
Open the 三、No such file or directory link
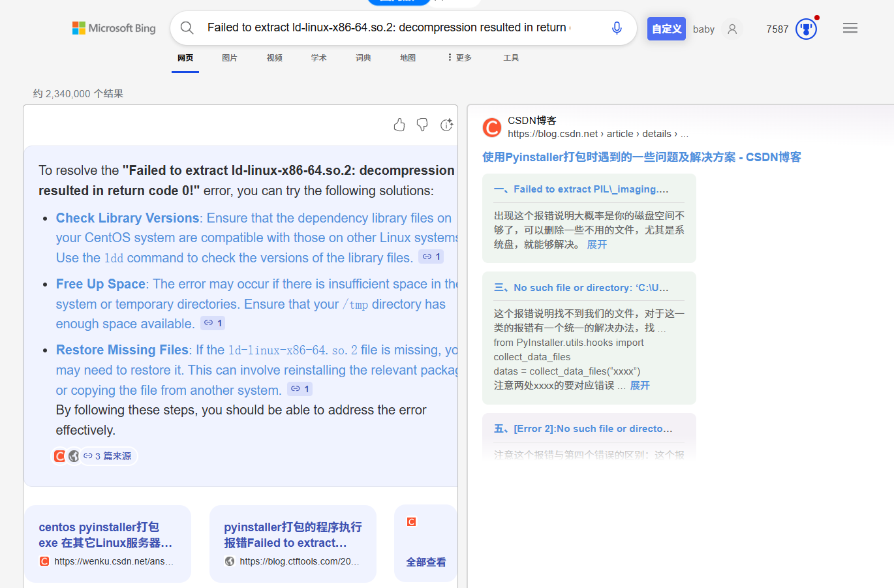tap(581, 288)
